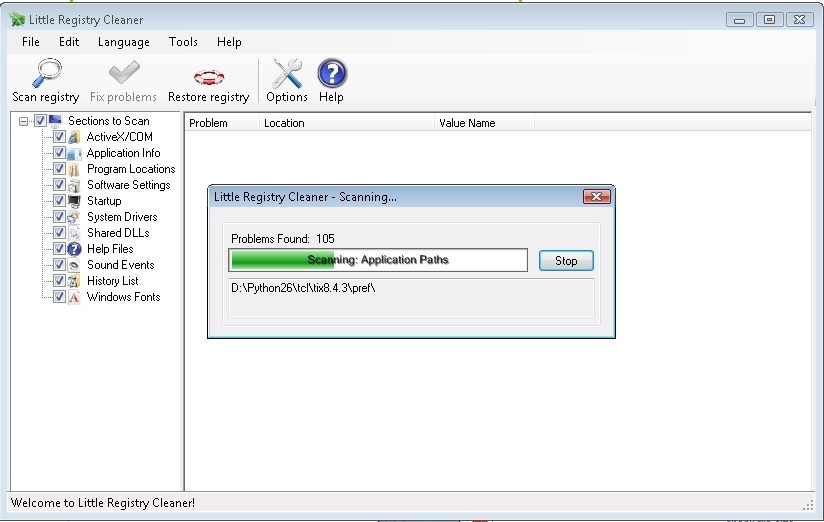Viewport: 824px width, 522px height.
Task: Disable the System Drivers checkbox
Action: click(x=59, y=217)
